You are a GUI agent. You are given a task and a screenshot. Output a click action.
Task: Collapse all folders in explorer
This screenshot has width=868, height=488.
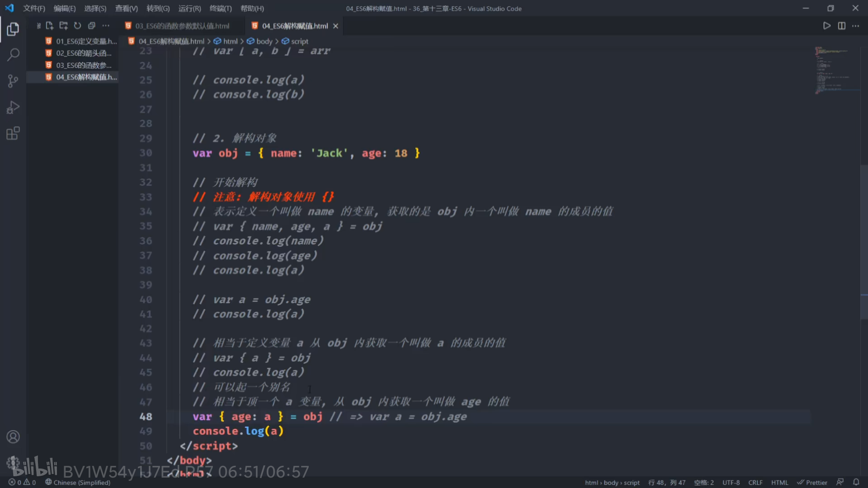[91, 26]
